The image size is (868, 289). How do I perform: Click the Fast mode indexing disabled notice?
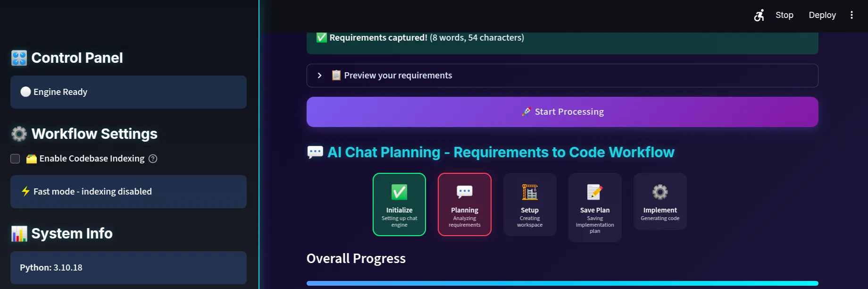(x=128, y=192)
